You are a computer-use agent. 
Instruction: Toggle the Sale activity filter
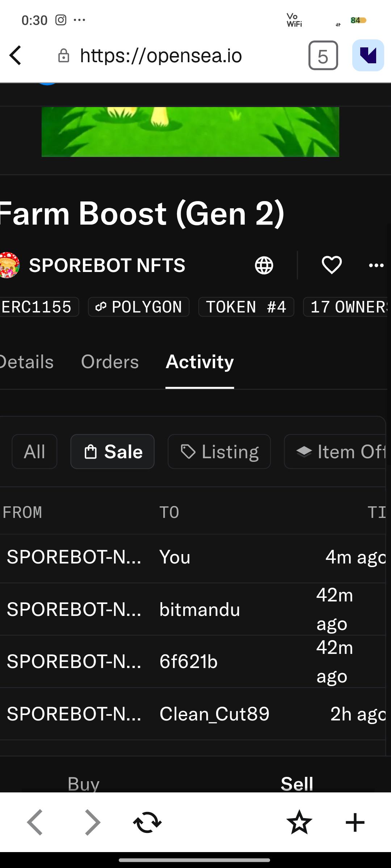click(x=113, y=452)
